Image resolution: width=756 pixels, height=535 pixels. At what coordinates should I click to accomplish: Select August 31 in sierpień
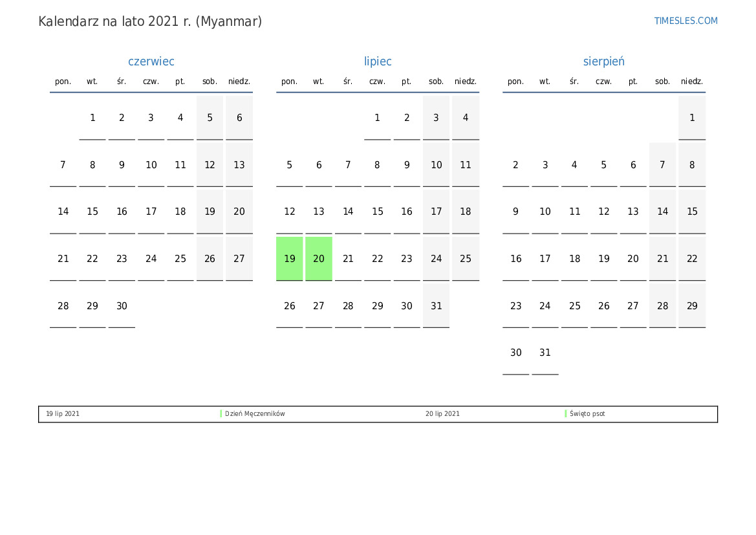click(x=545, y=353)
